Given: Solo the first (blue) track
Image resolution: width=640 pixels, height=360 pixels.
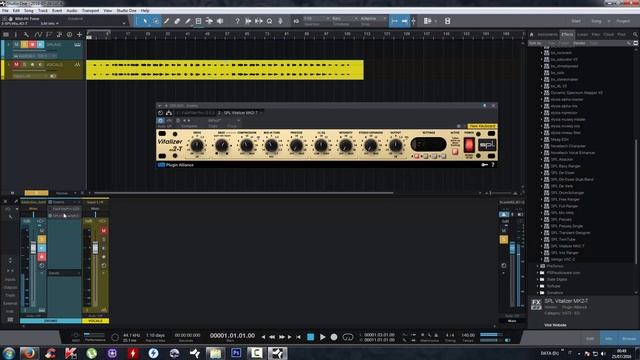Looking at the screenshot, I should [24, 44].
